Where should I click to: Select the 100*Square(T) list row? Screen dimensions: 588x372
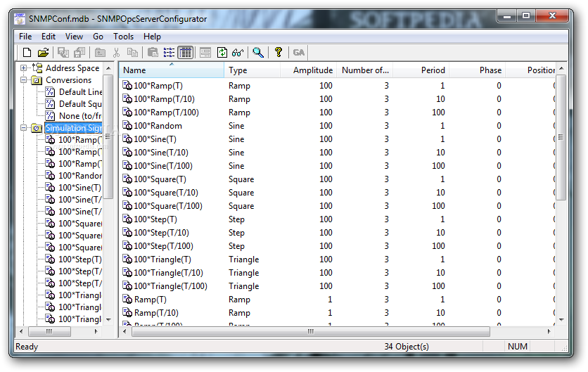coord(338,179)
